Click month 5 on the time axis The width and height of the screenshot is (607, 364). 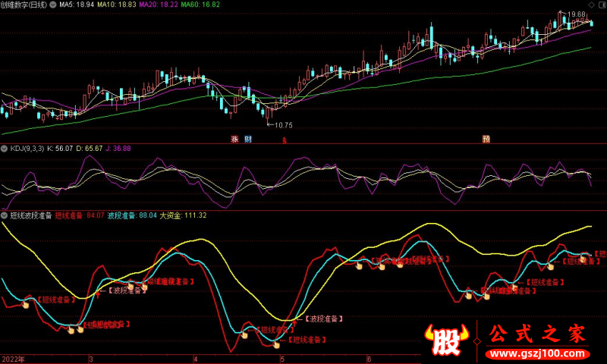point(282,359)
